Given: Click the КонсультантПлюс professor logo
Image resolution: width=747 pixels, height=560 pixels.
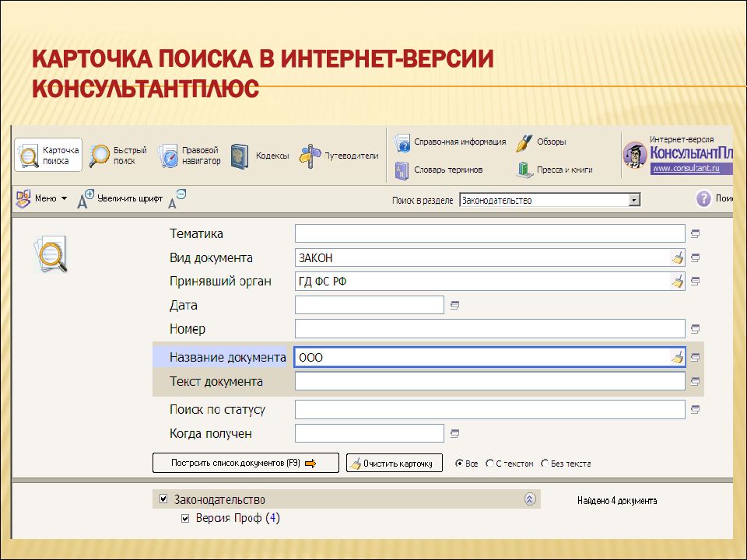Looking at the screenshot, I should (636, 155).
